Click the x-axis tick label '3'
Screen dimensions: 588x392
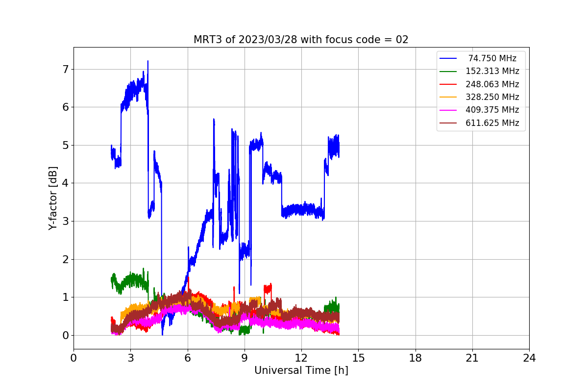coord(130,358)
